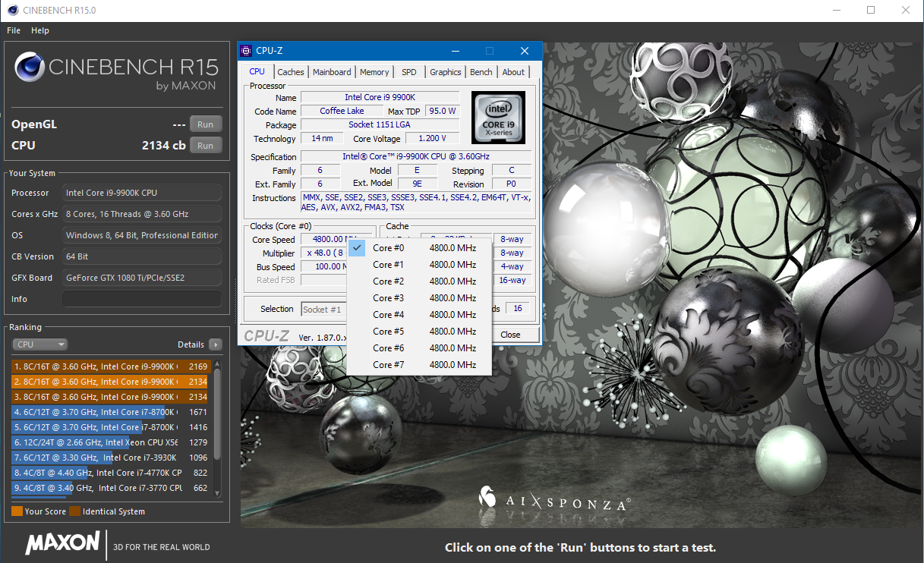Open the Graphics tab

coord(445,71)
